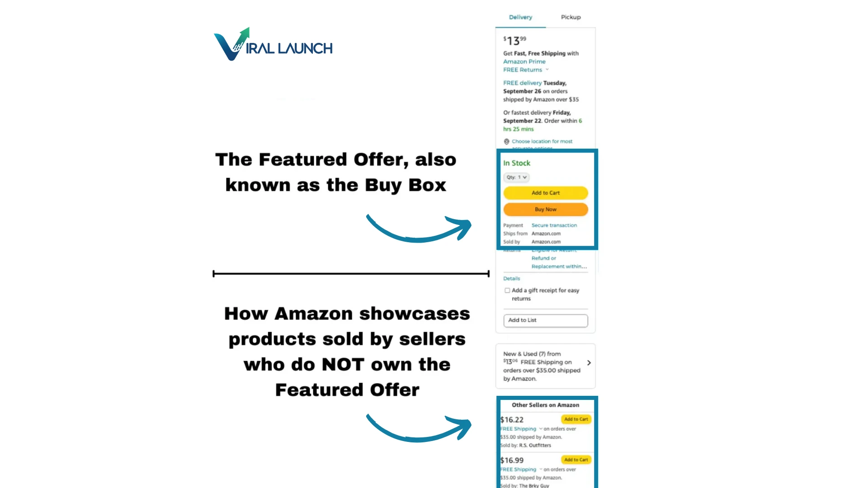The image size is (868, 488).
Task: Toggle the gift receipt checkbox
Action: [x=507, y=290]
